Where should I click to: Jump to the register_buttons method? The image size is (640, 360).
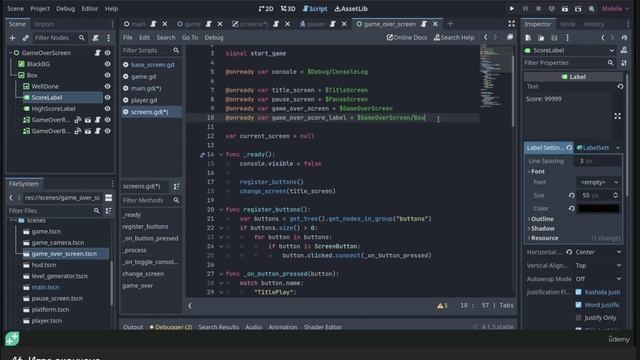(x=145, y=227)
